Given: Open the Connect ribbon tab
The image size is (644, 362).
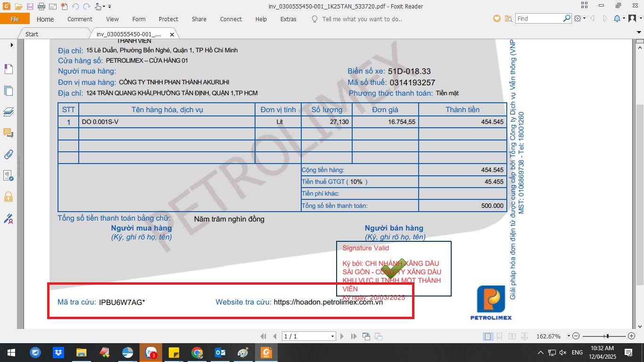Looking at the screenshot, I should click(231, 19).
